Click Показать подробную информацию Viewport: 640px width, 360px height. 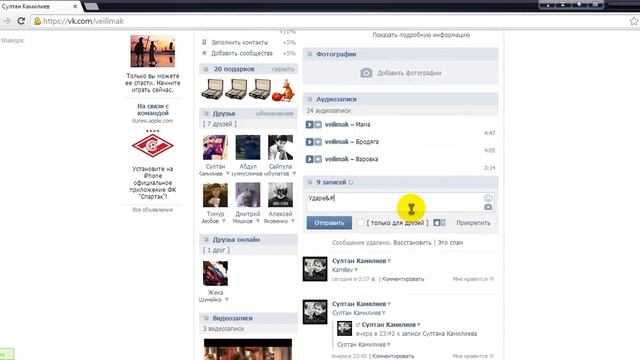click(421, 35)
